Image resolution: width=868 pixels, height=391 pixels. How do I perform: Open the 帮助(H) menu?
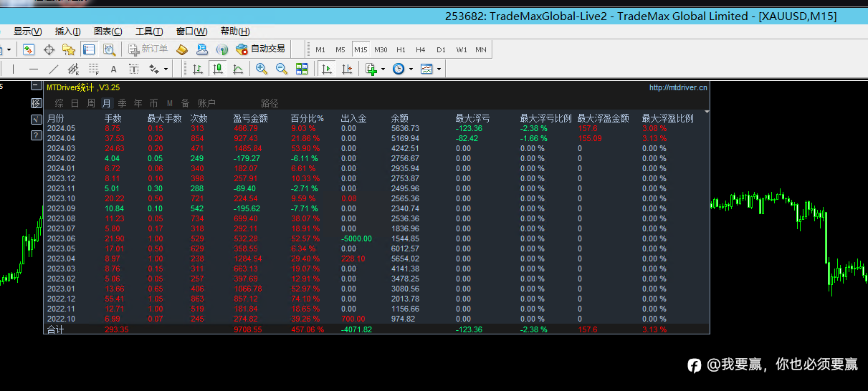(x=235, y=32)
